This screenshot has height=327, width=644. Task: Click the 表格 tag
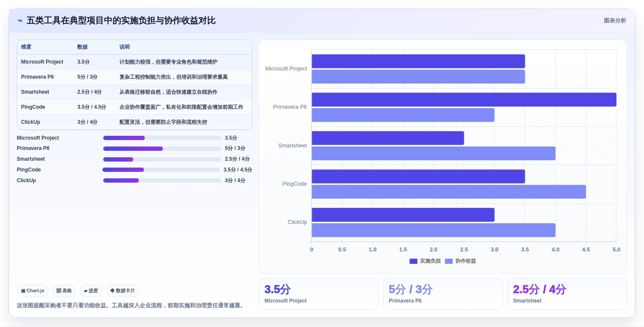64,290
